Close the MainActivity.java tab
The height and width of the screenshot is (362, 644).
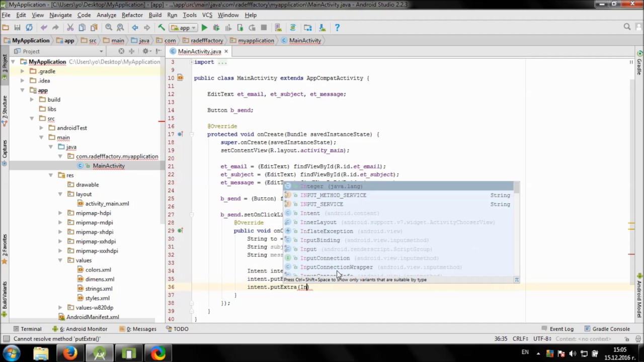coord(226,51)
